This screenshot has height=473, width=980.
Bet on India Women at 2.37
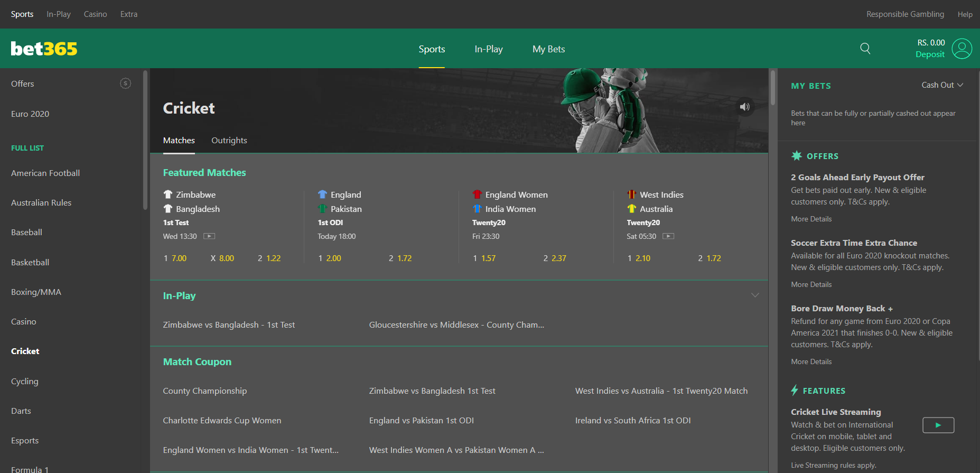point(555,258)
